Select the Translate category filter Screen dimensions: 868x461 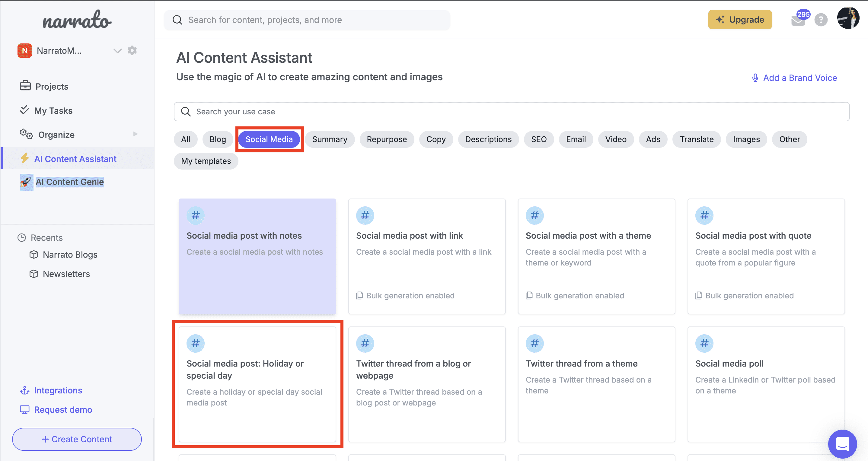pos(697,139)
